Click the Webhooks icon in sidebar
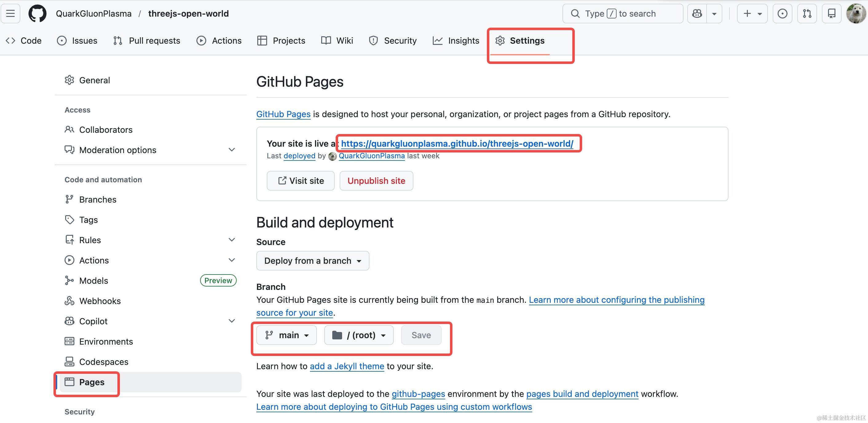This screenshot has width=868, height=423. [69, 301]
